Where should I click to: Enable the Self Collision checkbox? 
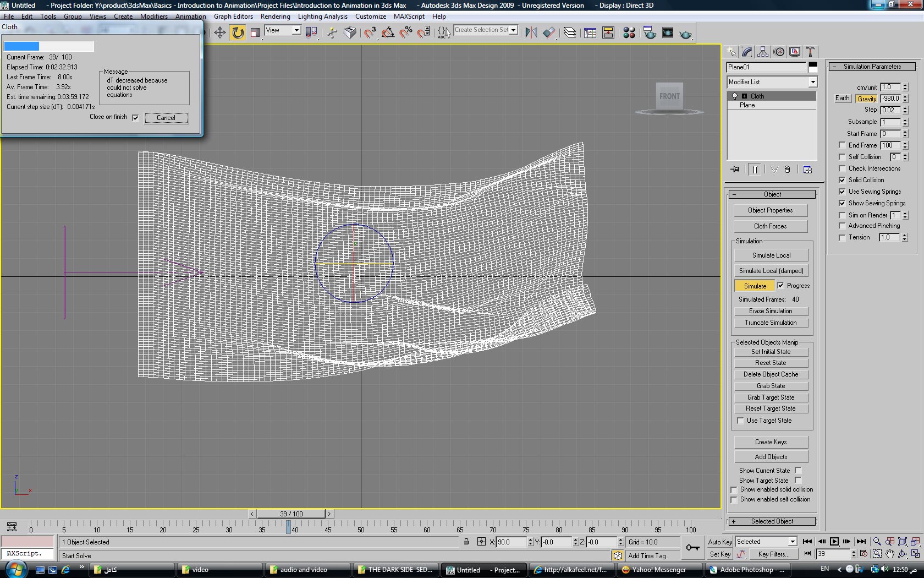point(842,157)
